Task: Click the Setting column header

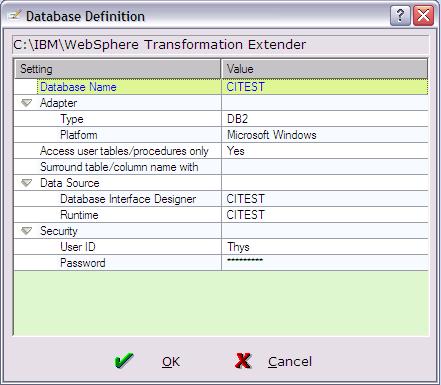Action: click(118, 69)
